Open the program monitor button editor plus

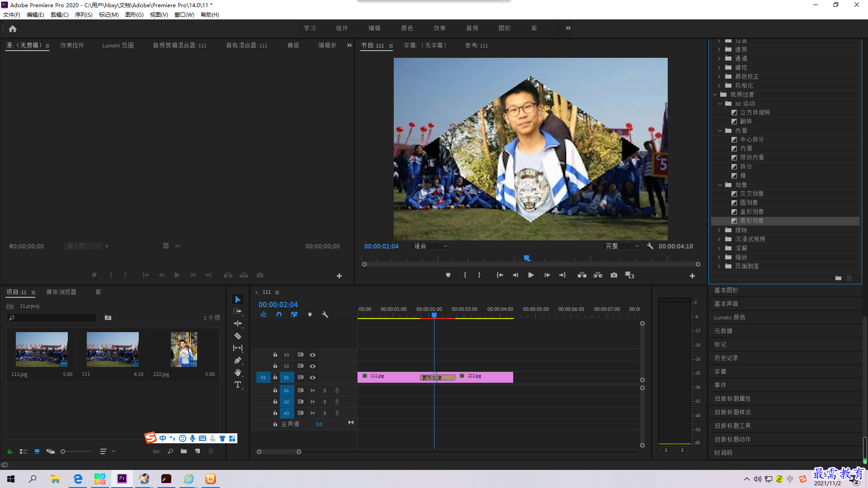[692, 276]
